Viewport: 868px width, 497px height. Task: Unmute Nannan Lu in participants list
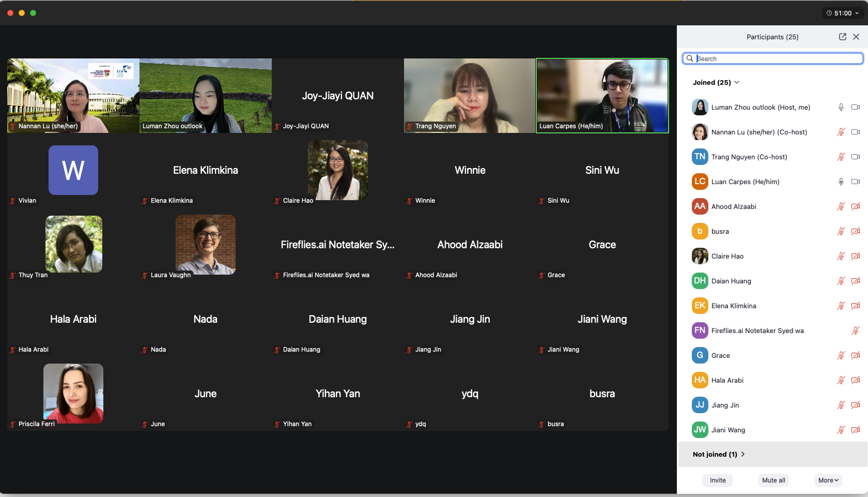[x=841, y=132]
